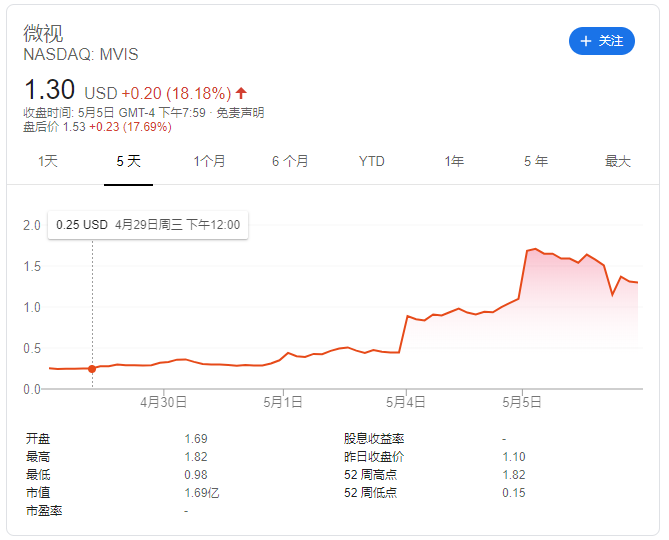Click the 收盘时间 timestamp text
This screenshot has height=540, width=669.
point(114,113)
